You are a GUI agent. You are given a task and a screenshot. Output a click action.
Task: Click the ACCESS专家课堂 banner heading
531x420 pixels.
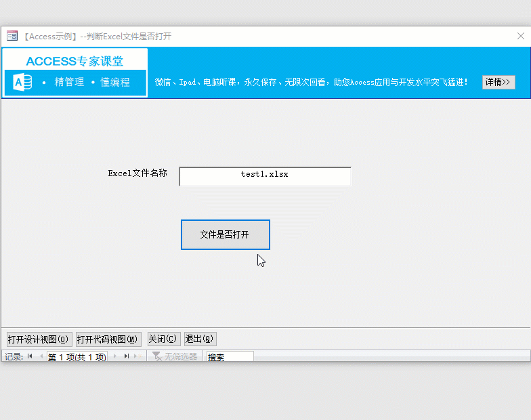[x=75, y=61]
